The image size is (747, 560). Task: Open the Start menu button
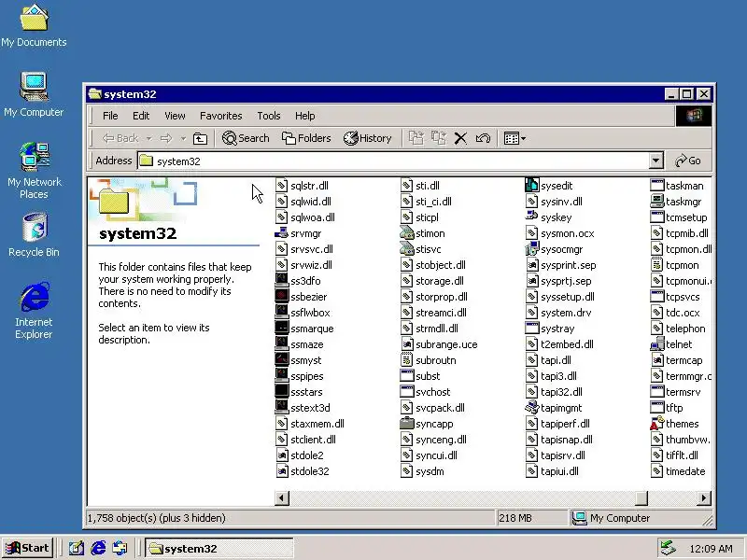point(27,548)
